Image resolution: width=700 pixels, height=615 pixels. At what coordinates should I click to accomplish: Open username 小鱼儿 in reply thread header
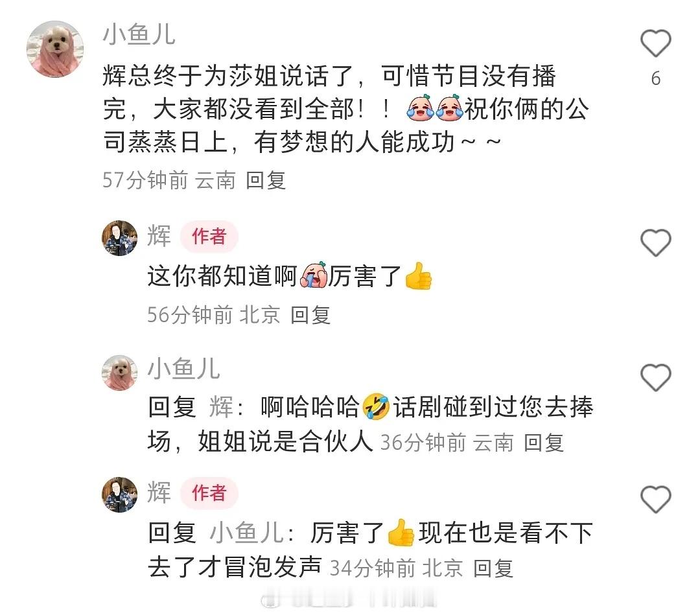tap(183, 369)
